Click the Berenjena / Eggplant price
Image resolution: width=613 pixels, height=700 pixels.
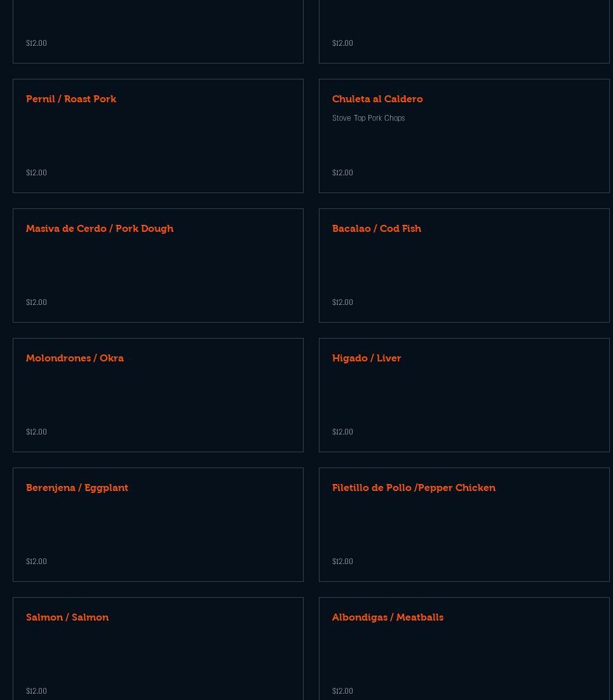point(36,562)
